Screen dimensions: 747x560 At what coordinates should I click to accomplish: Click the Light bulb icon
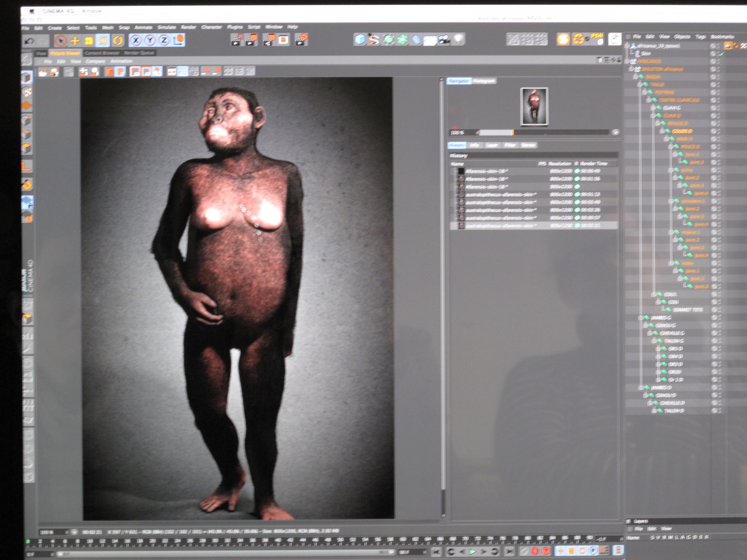pyautogui.click(x=459, y=39)
